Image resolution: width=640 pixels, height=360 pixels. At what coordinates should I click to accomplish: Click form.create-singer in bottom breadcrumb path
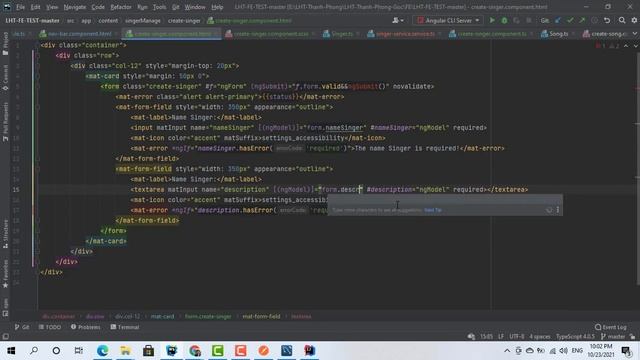[208, 316]
